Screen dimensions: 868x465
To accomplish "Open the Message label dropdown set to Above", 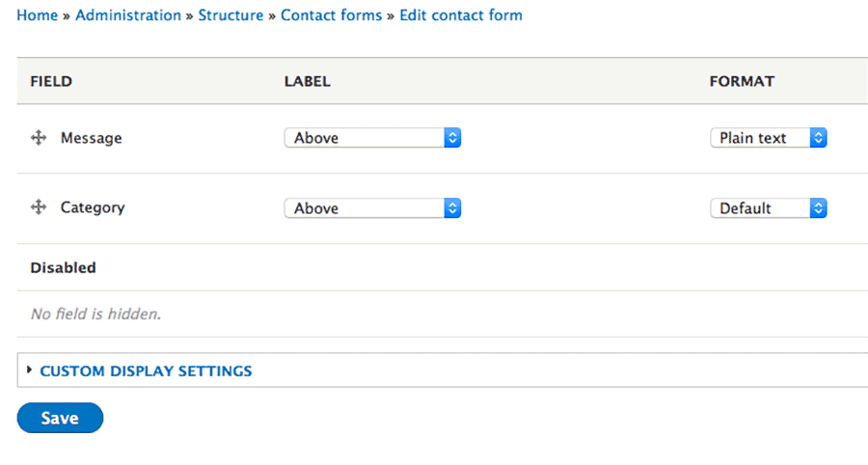I will (372, 138).
